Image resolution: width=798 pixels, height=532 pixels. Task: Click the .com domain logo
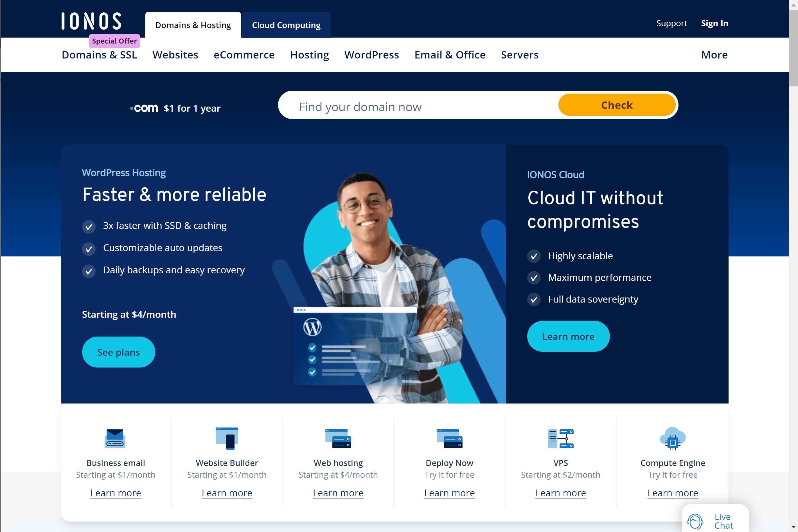(x=144, y=108)
